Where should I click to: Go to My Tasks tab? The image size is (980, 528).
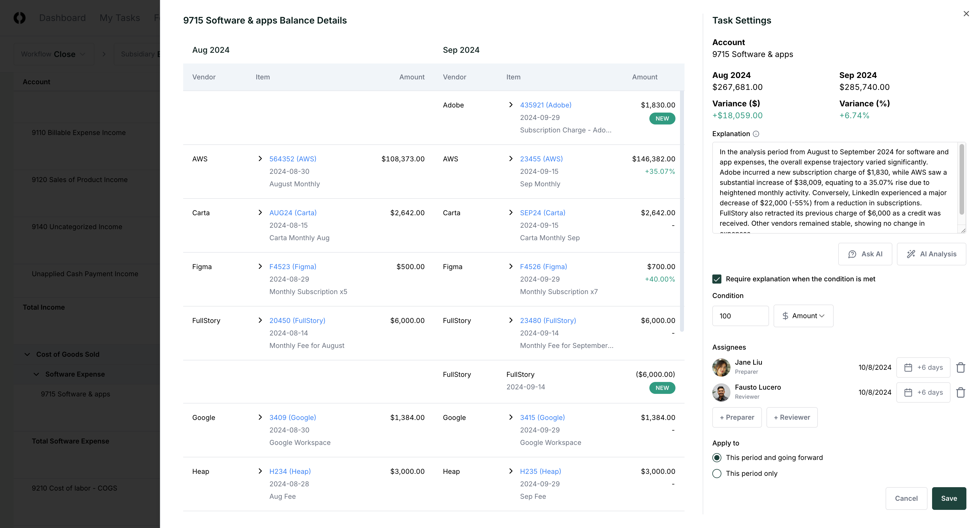click(x=119, y=18)
